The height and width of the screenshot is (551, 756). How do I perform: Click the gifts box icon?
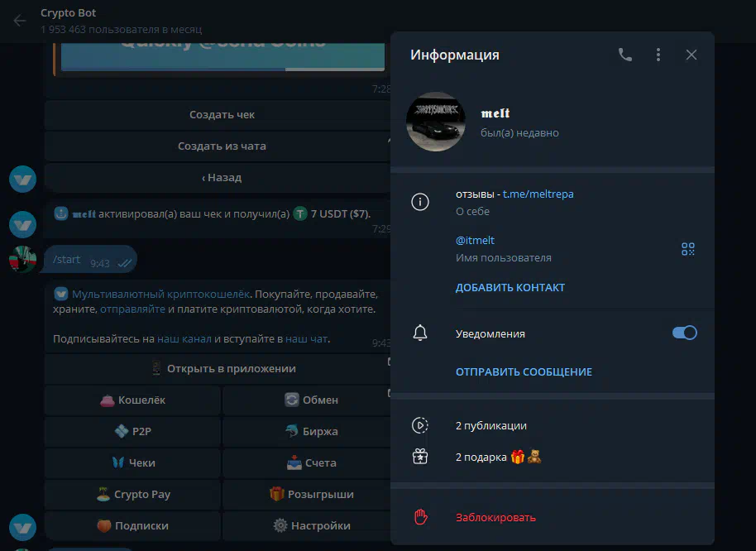click(x=420, y=457)
